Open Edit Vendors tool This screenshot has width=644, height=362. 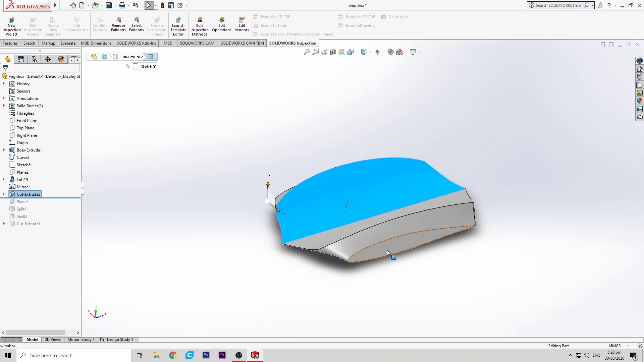click(x=242, y=24)
